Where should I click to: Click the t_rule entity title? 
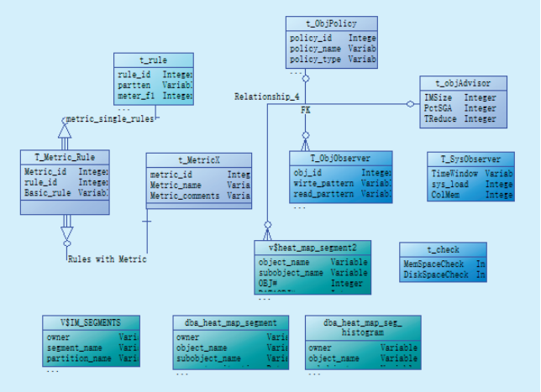click(153, 60)
